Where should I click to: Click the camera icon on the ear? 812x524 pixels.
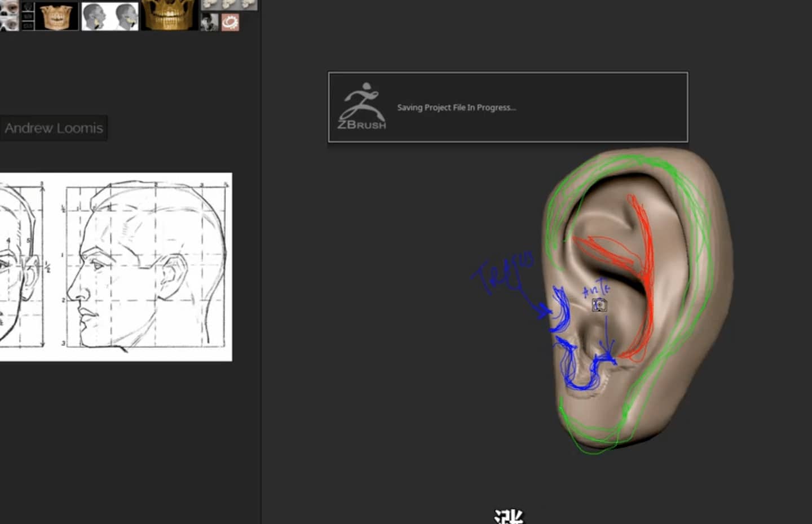[x=599, y=305]
